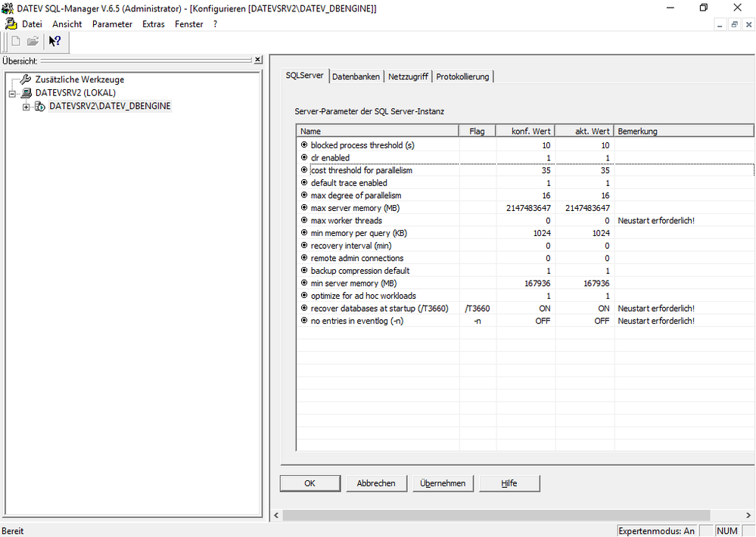Open the Fenster menu
This screenshot has width=756, height=537.
click(189, 24)
